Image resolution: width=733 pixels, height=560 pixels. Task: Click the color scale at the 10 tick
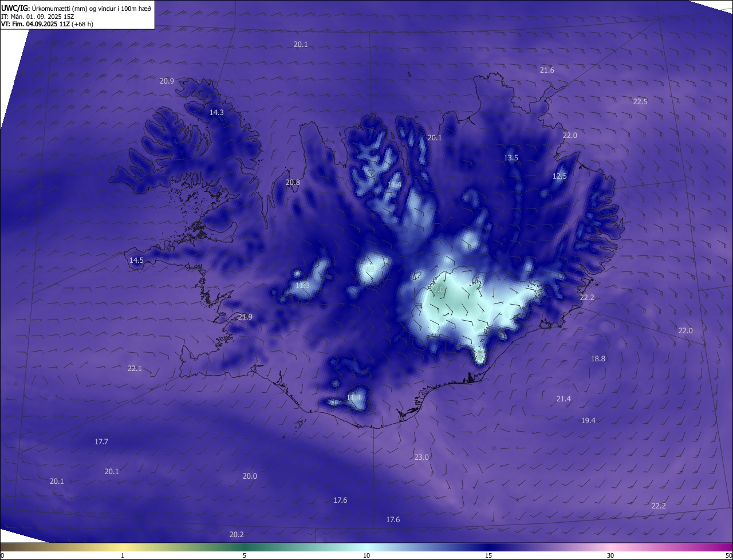coord(366,547)
